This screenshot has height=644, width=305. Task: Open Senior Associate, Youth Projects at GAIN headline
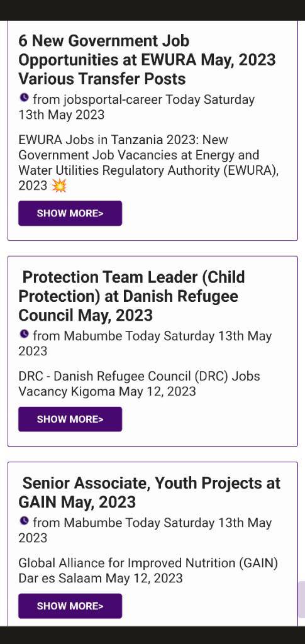click(x=150, y=492)
